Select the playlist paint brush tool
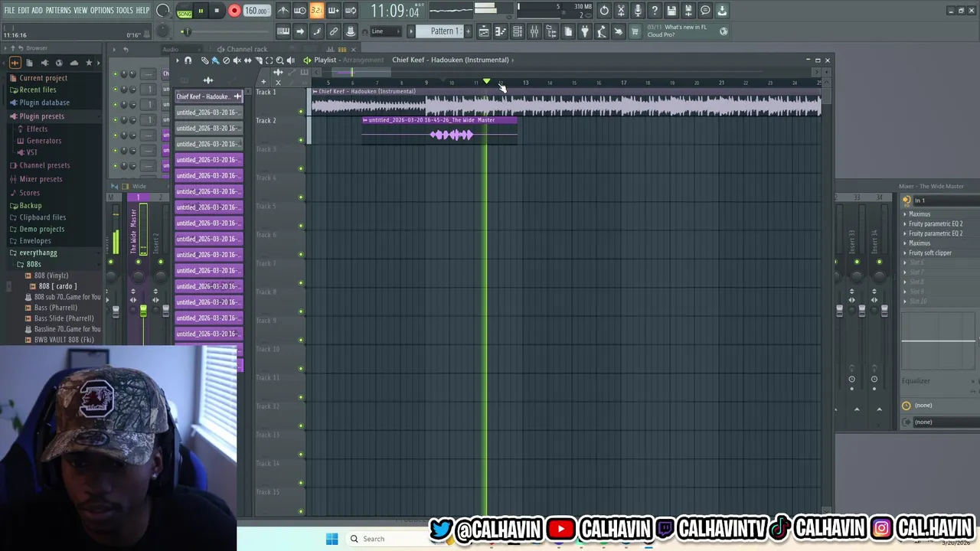Viewport: 980px width, 551px height. 215,60
